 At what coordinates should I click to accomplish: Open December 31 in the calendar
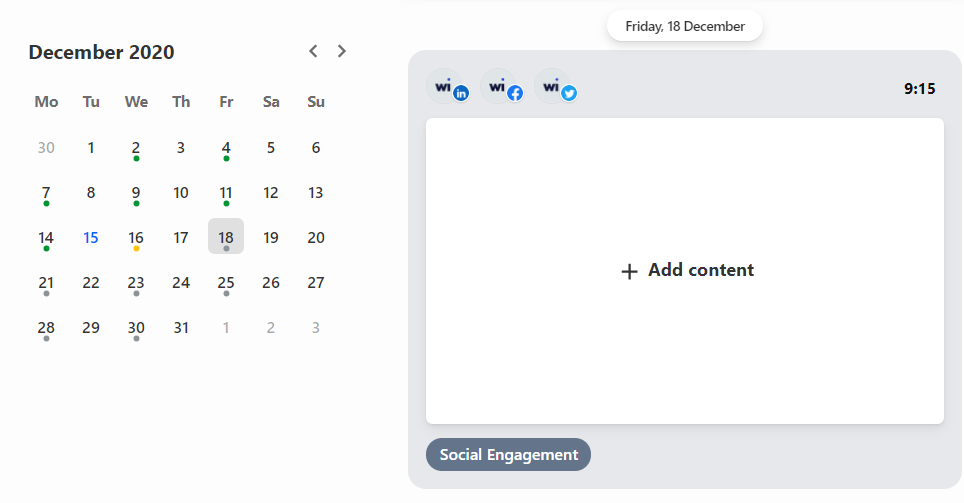point(181,327)
